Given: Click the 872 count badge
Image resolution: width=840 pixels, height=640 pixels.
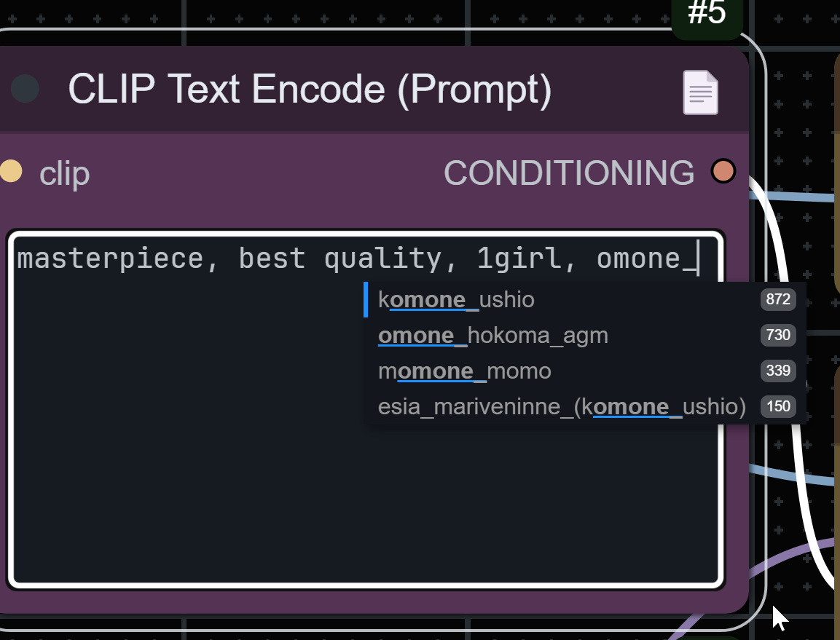Looking at the screenshot, I should 778,299.
